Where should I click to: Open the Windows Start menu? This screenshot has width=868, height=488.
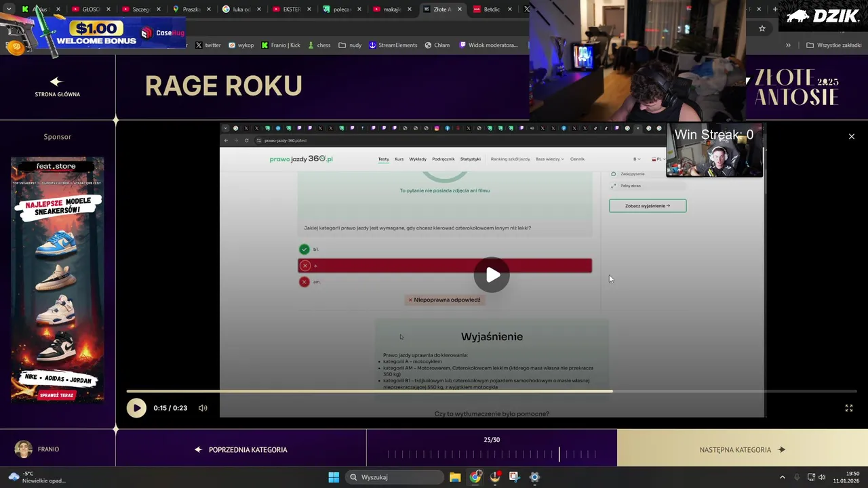[x=334, y=477]
